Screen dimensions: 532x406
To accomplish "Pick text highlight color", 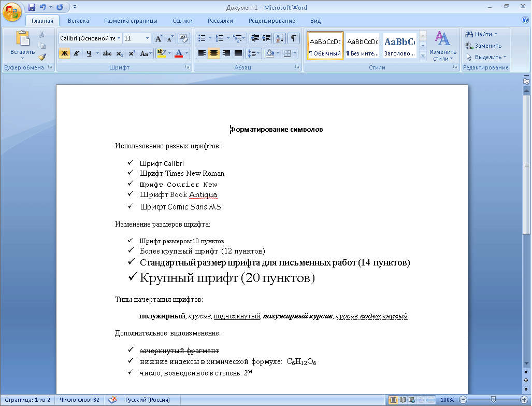I will point(161,53).
